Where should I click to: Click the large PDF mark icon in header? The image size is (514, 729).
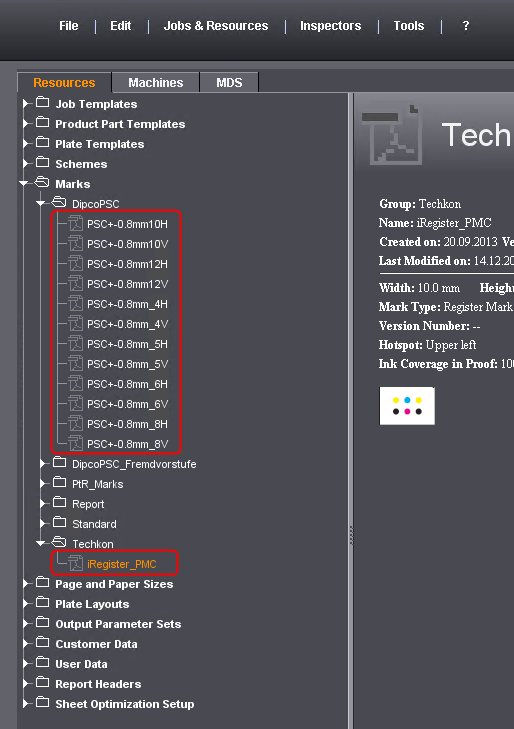point(391,135)
